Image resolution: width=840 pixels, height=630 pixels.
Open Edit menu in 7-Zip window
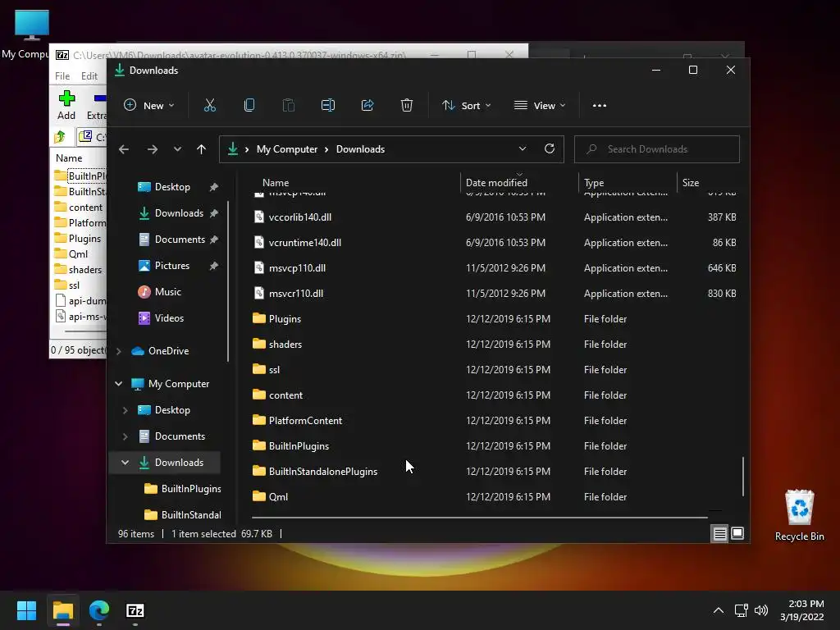click(x=89, y=76)
